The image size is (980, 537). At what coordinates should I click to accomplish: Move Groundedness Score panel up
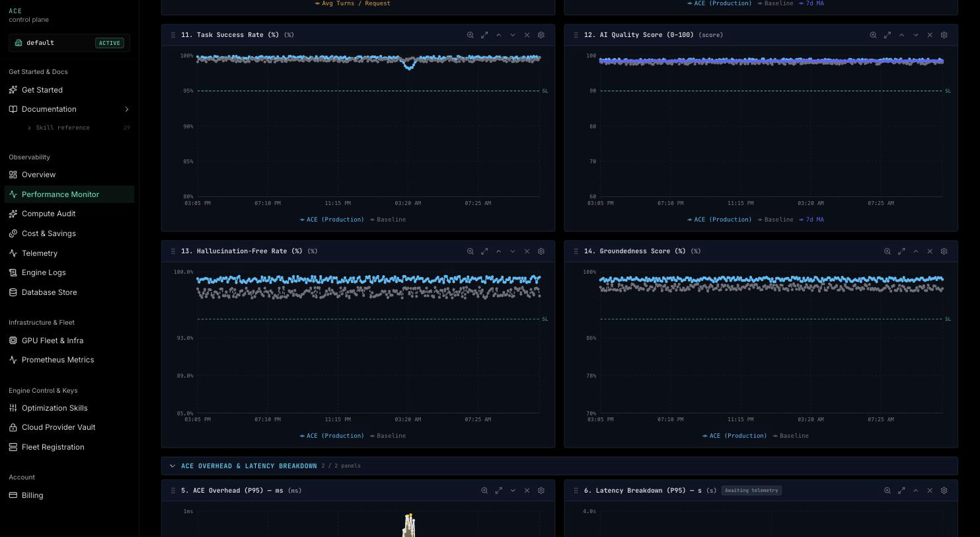pos(916,251)
